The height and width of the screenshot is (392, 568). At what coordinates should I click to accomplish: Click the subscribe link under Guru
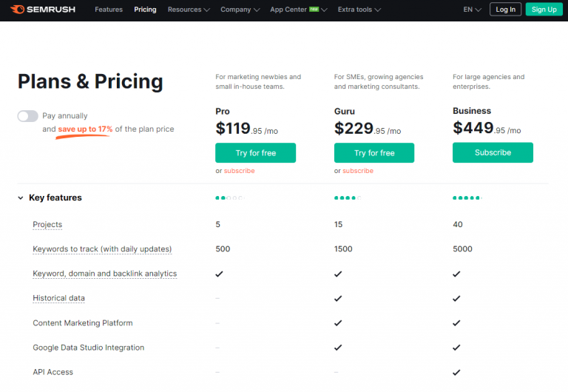[358, 171]
